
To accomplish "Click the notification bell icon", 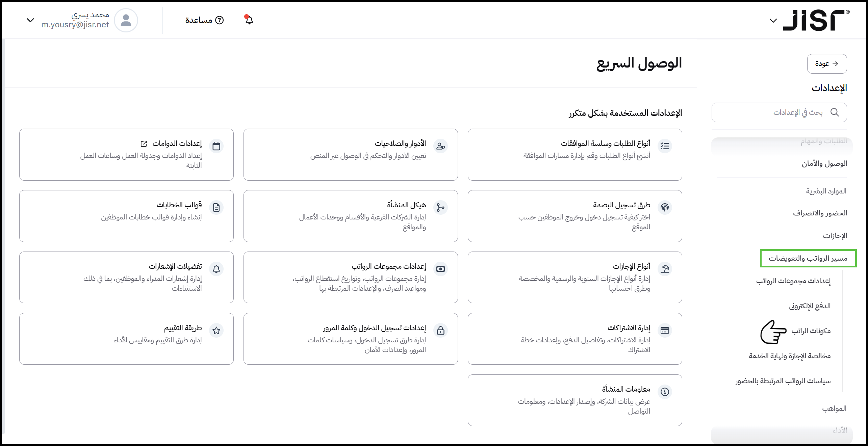I will (x=249, y=20).
